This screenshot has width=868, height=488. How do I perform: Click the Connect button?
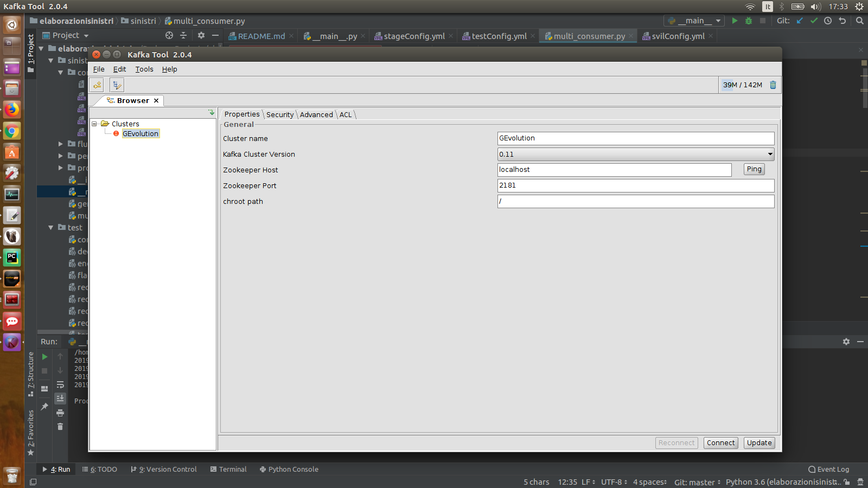(x=720, y=443)
